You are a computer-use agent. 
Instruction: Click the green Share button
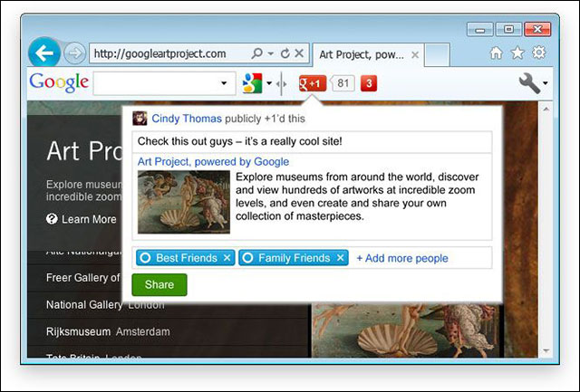pos(159,284)
